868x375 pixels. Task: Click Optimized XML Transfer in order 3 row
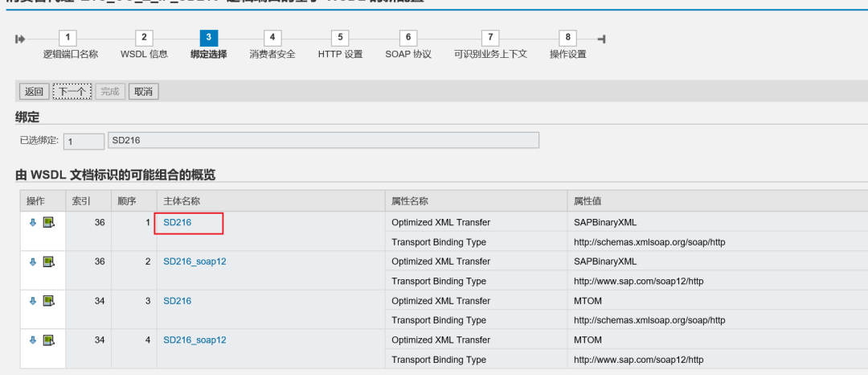tap(440, 301)
